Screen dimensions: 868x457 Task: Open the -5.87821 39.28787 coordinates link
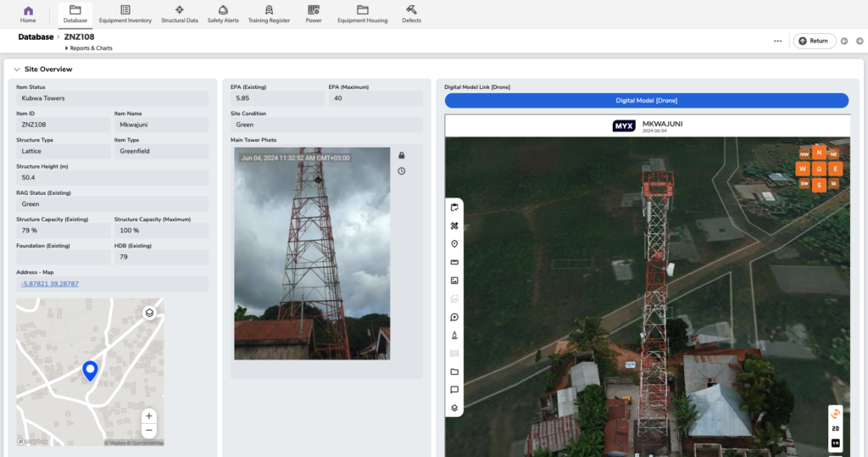point(50,284)
